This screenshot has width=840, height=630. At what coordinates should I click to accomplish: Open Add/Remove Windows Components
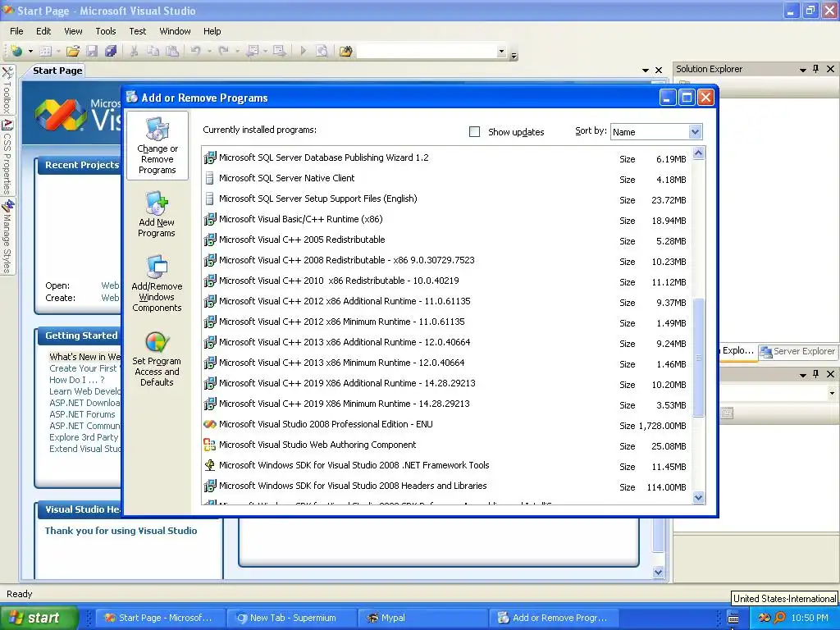(157, 283)
